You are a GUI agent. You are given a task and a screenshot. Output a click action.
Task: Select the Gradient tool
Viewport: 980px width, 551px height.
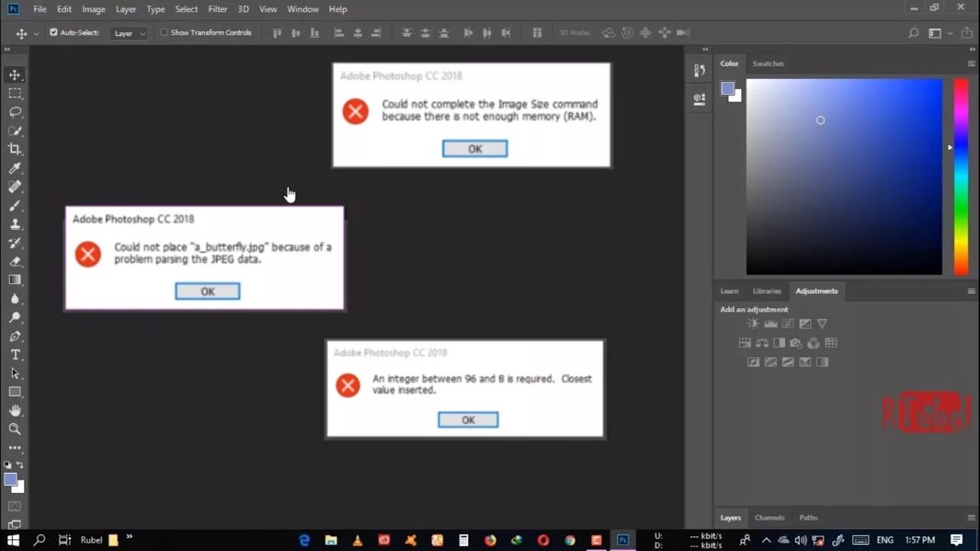(15, 280)
